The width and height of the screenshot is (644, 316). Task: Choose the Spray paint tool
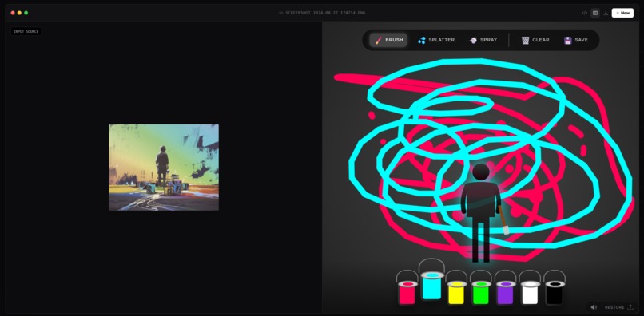tap(483, 40)
